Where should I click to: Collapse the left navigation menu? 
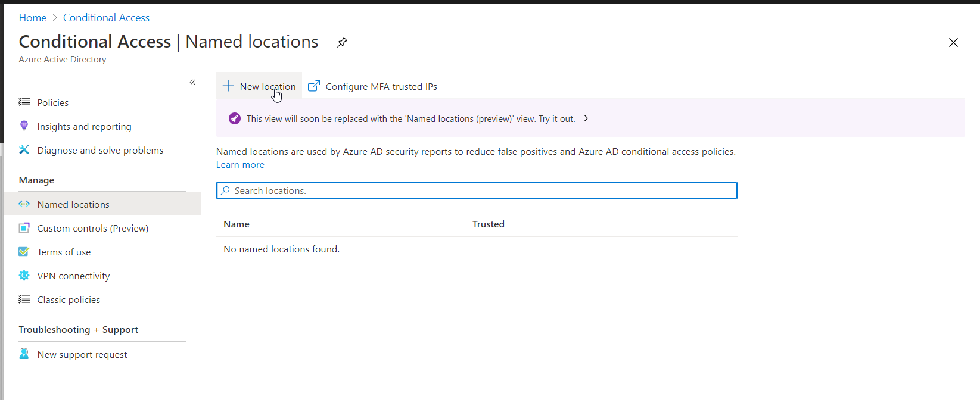coord(192,82)
